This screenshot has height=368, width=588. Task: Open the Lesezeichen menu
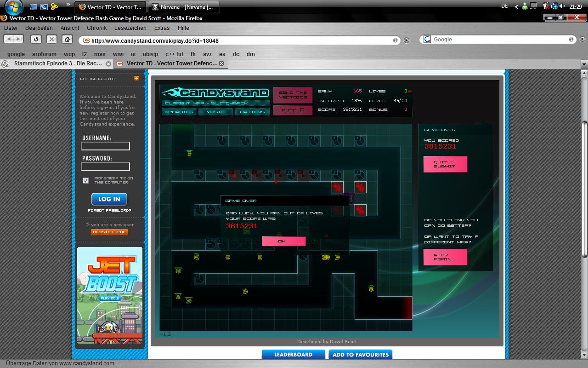point(130,28)
